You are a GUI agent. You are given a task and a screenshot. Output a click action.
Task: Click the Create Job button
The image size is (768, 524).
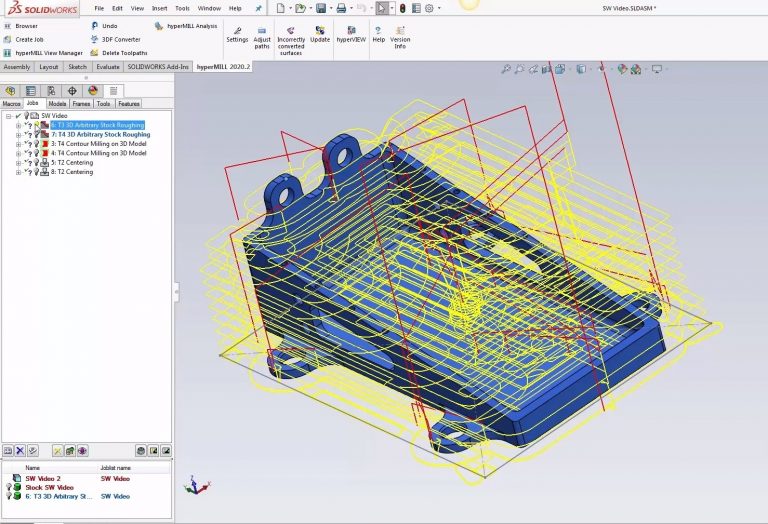(x=29, y=39)
